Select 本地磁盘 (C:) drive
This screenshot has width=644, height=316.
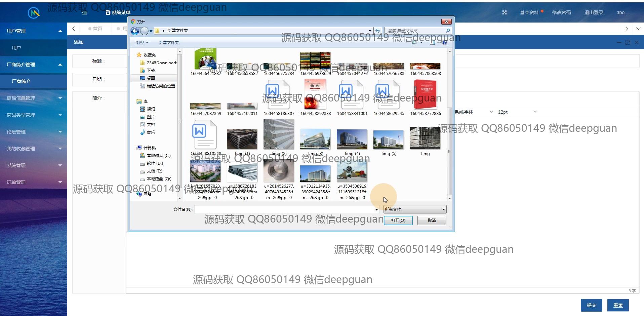point(158,156)
